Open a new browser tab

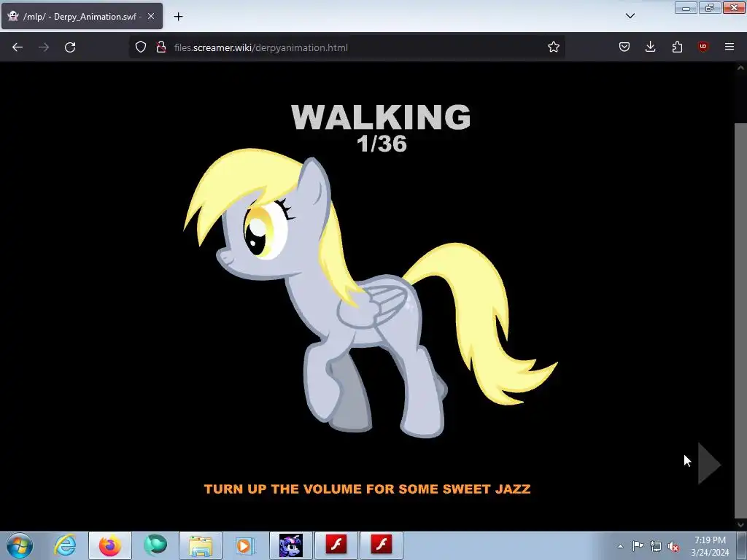click(178, 17)
